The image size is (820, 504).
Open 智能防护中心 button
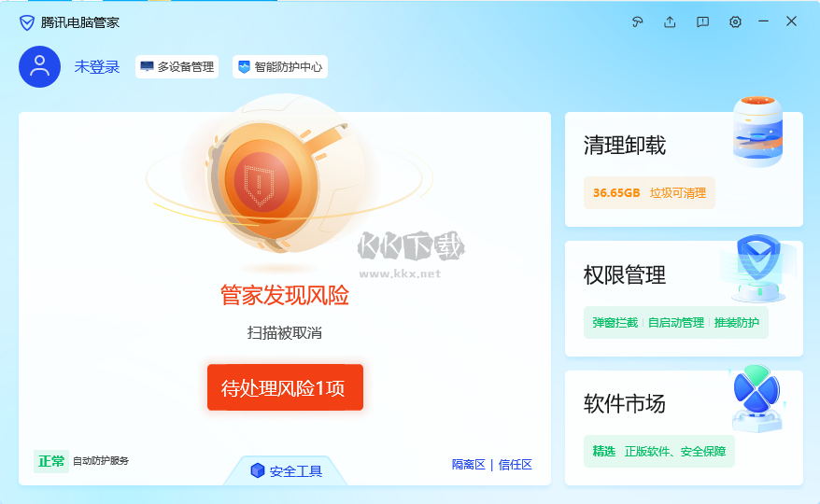point(280,67)
